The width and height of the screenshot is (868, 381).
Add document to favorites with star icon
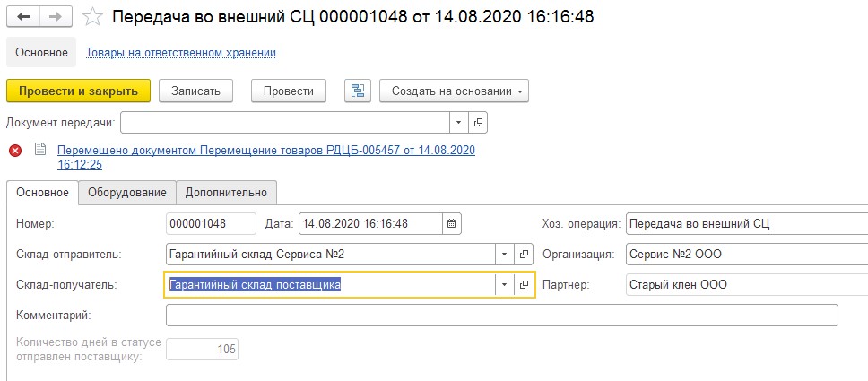click(x=92, y=17)
